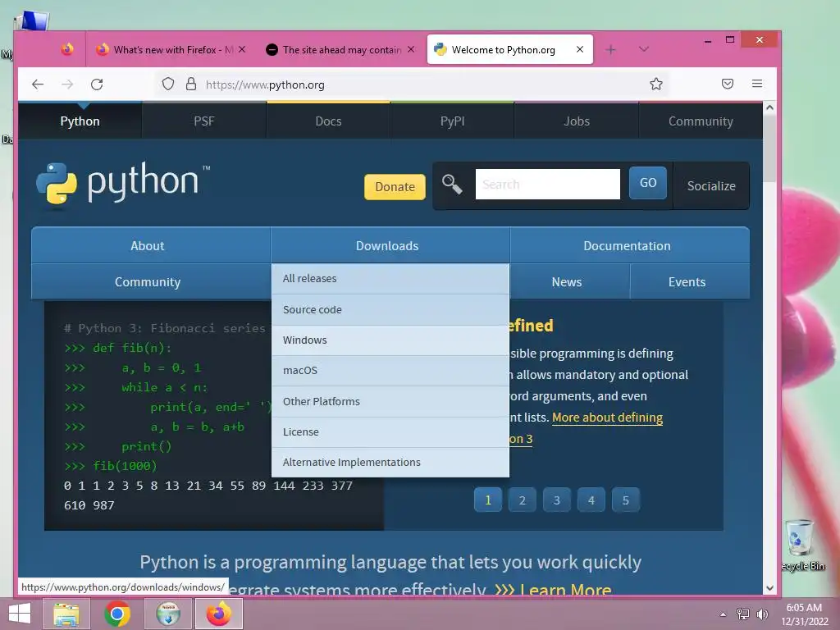Open a new tab with the plus icon
Image resolution: width=840 pixels, height=630 pixels.
(610, 50)
